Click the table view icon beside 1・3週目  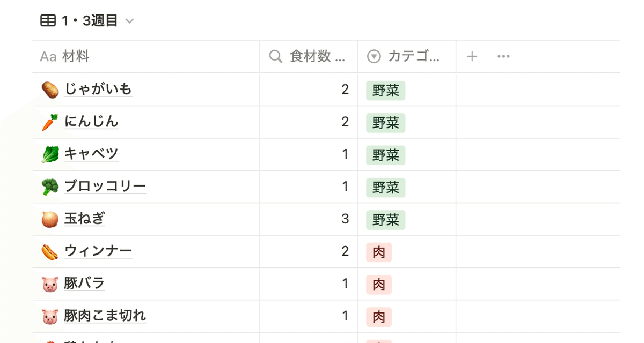48,21
